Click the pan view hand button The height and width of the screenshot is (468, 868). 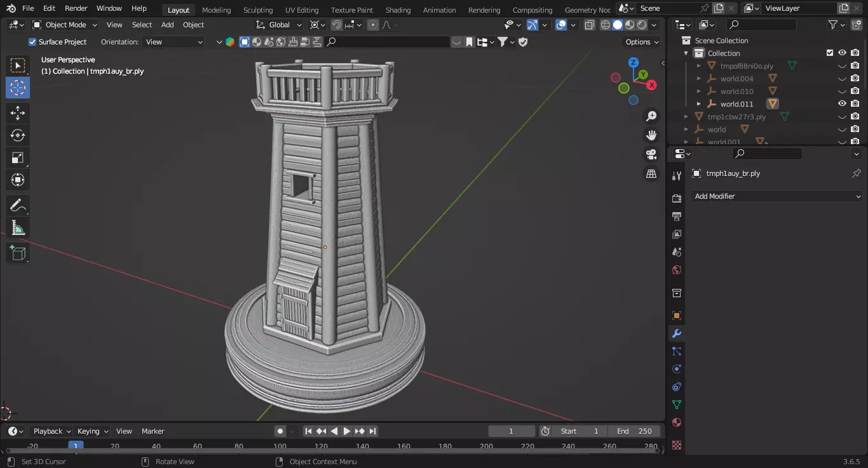point(651,135)
